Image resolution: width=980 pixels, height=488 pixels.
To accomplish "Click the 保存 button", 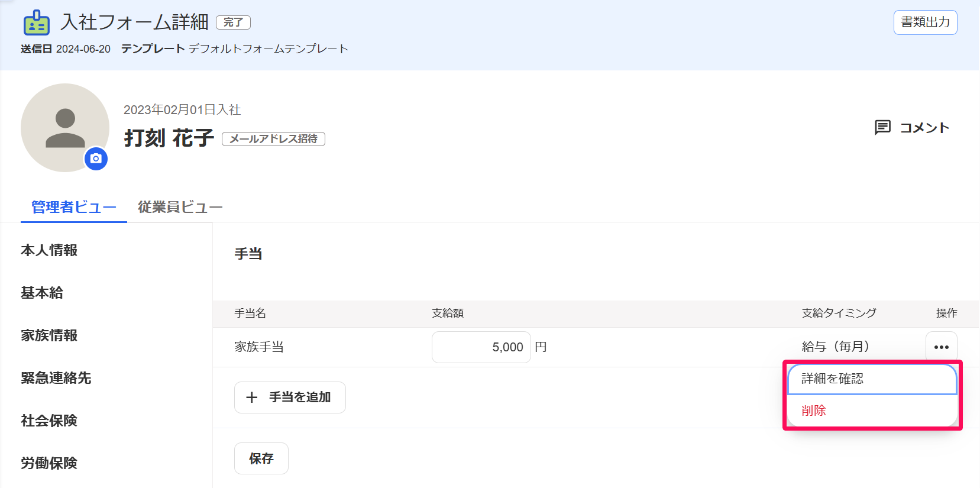I will pyautogui.click(x=261, y=458).
